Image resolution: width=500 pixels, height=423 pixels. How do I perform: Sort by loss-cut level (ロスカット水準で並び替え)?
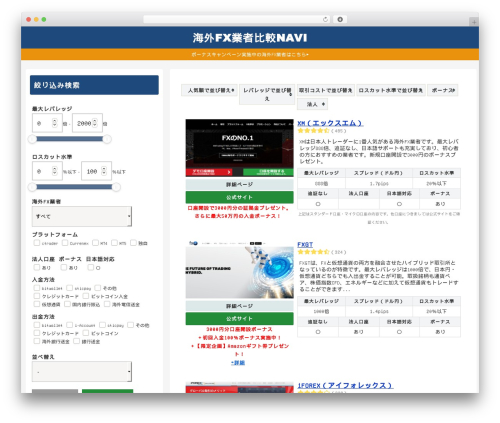pos(391,90)
